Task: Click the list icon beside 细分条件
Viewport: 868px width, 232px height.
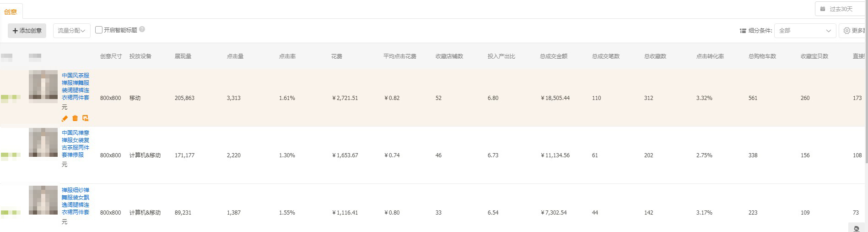Action: coord(743,31)
